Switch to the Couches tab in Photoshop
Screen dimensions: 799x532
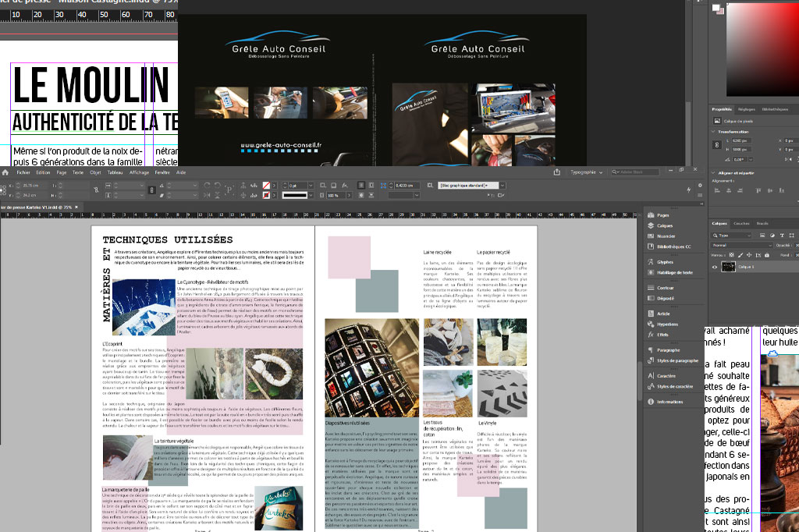pyautogui.click(x=742, y=223)
